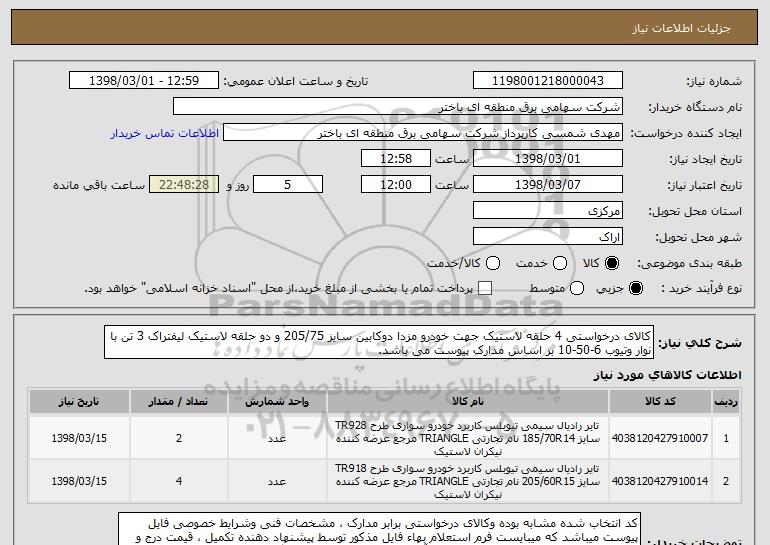The width and height of the screenshot is (770, 545).
Task: Tick the Islamic treasury payment checkbox
Action: 485,288
